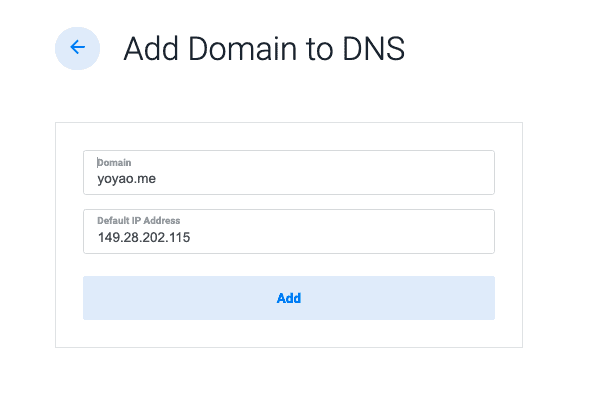Select the Default IP Address field
This screenshot has width=594, height=400.
(x=289, y=231)
